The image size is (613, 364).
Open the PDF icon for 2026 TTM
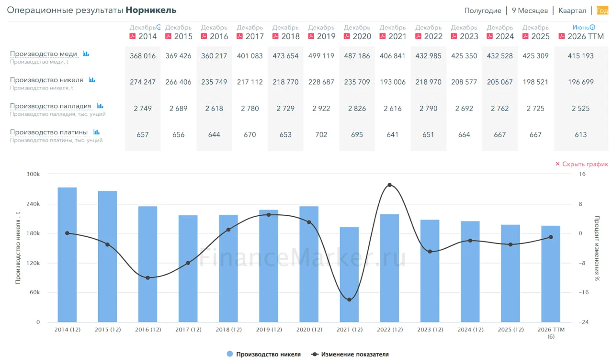click(x=562, y=36)
